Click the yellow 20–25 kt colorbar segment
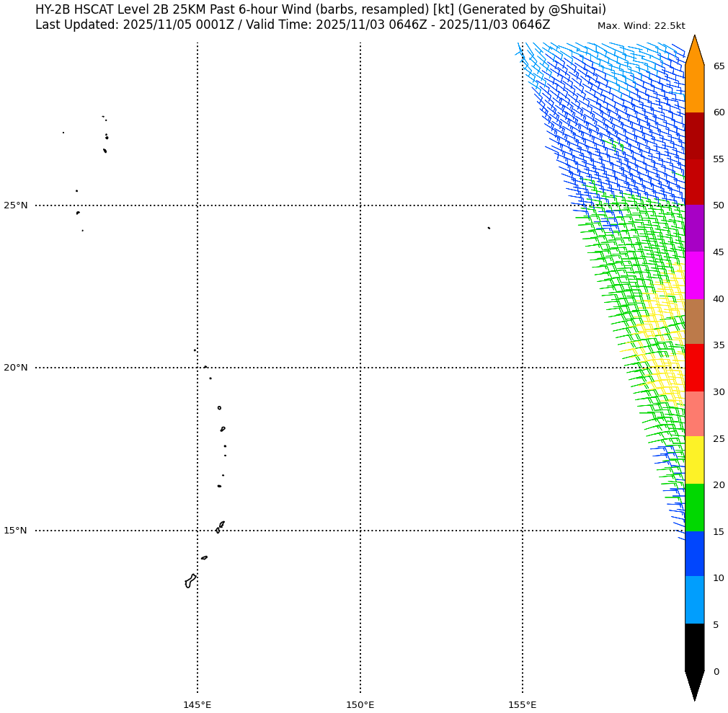The height and width of the screenshot is (713, 728). coord(694,460)
